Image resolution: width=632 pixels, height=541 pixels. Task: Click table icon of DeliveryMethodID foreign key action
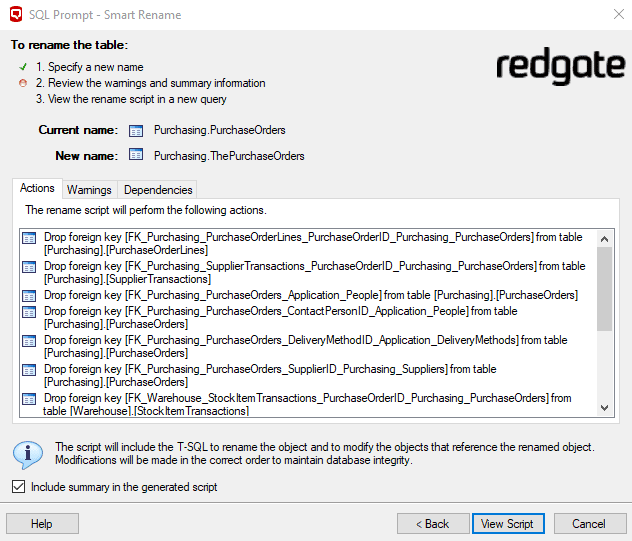click(x=29, y=341)
